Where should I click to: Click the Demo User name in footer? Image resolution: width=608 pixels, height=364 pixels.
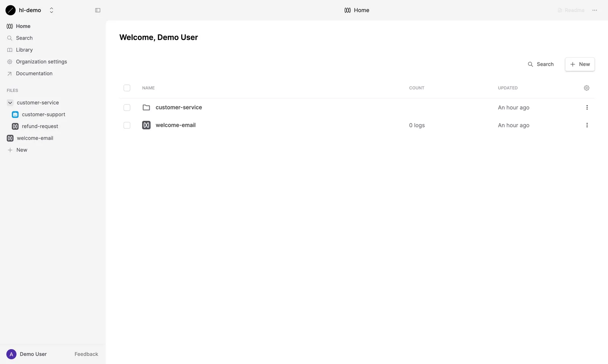pos(33,354)
